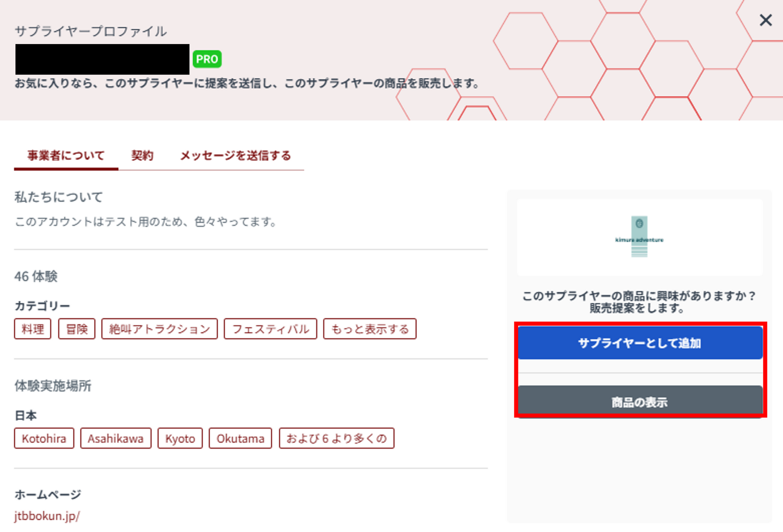Click the 46 体験 experiences heading
Screen dimensions: 783x532
click(36, 276)
